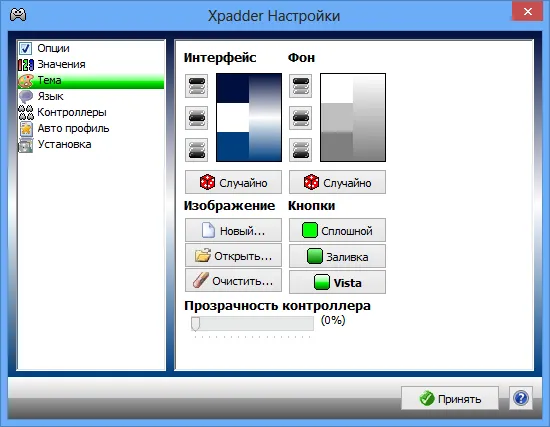Select middle color selector under Интерфейс

[196, 118]
